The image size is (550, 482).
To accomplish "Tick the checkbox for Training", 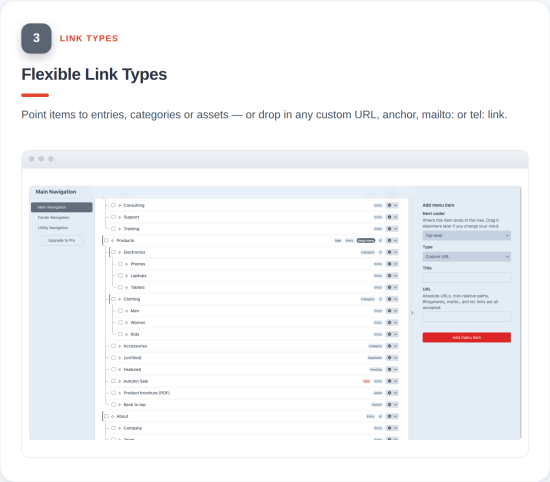I will point(113,229).
